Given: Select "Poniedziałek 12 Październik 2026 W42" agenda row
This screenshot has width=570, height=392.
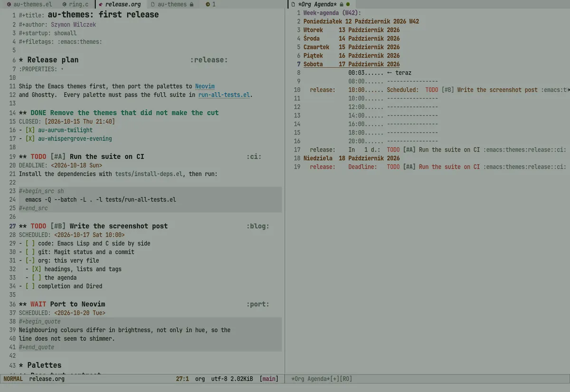Looking at the screenshot, I should click(361, 21).
